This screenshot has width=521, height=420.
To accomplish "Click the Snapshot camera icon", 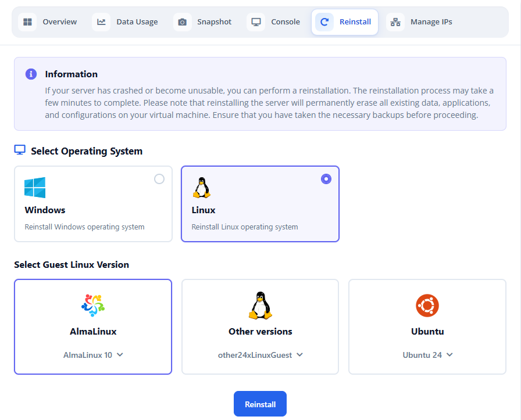I will tap(182, 22).
